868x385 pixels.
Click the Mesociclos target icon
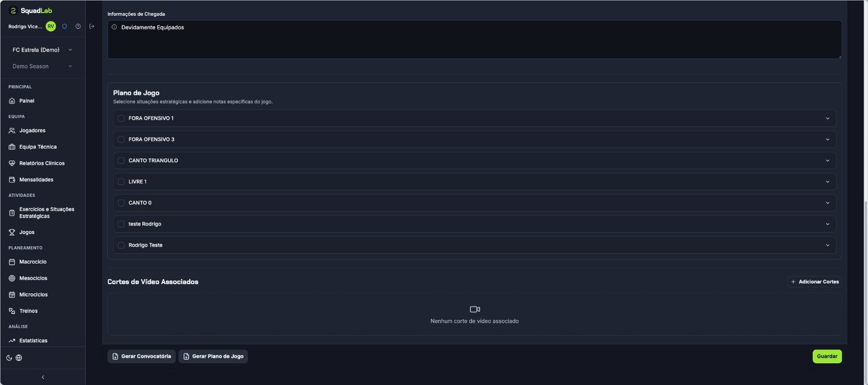coord(12,278)
